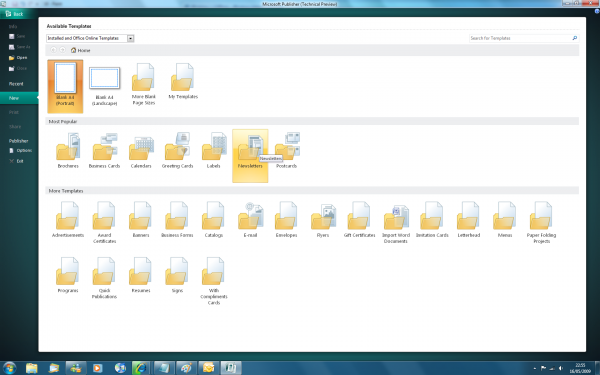Image resolution: width=600 pixels, height=375 pixels.
Task: Open Publisher Options from the sidebar
Action: [x=20, y=150]
